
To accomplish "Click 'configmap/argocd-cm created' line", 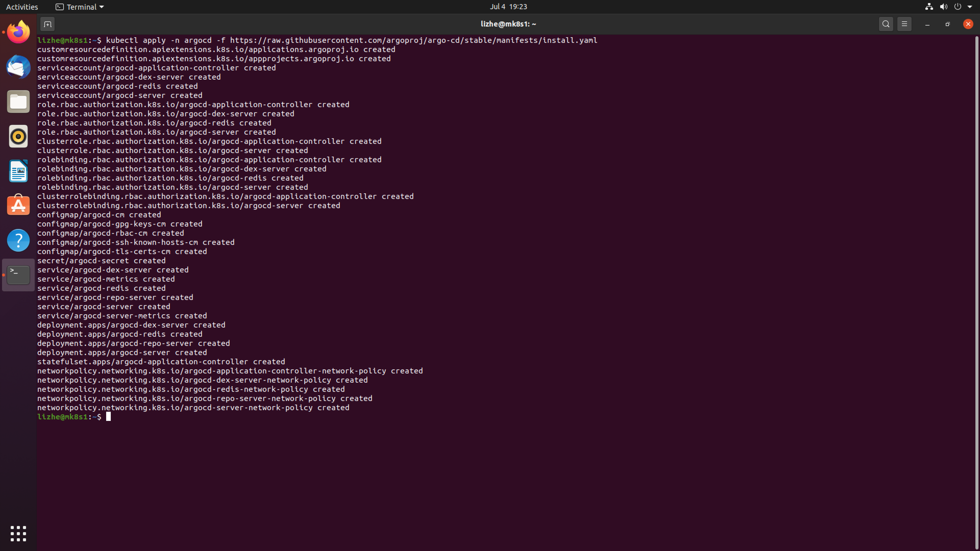I will tap(99, 215).
